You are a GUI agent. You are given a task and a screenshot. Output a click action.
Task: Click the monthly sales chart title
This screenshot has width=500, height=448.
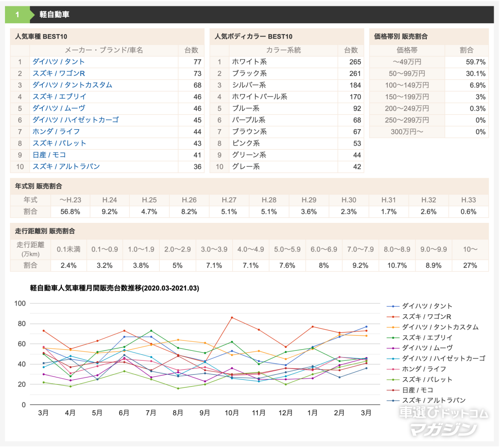[115, 288]
